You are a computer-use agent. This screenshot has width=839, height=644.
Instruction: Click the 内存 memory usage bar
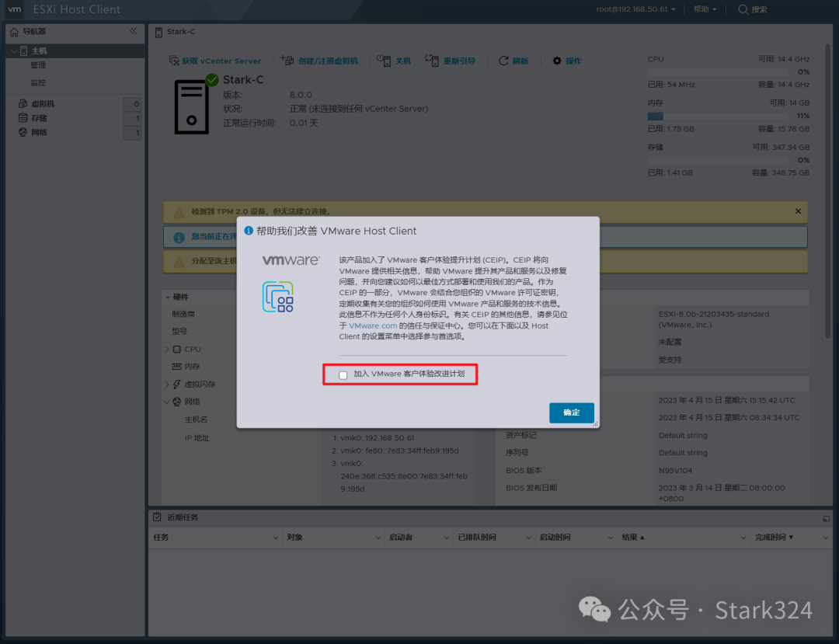[718, 116]
